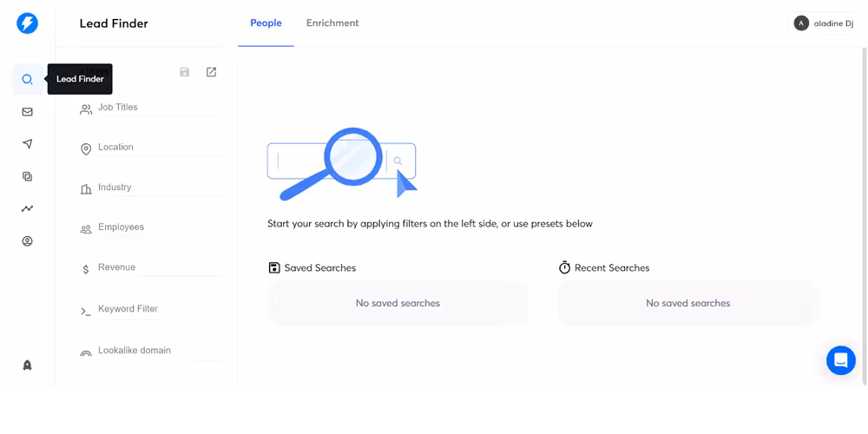Click the open-in-new-window filter icon
Viewport: 868px width, 434px height.
211,72
